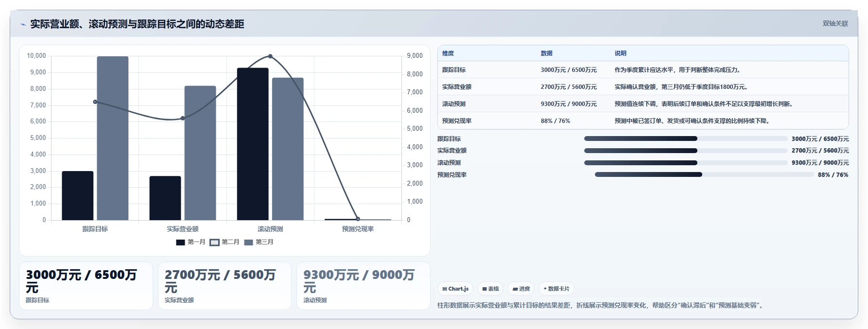Screen dimensions: 868x329
Task: Click the description starting 作为季度累计应达水平
Action: tap(678, 70)
